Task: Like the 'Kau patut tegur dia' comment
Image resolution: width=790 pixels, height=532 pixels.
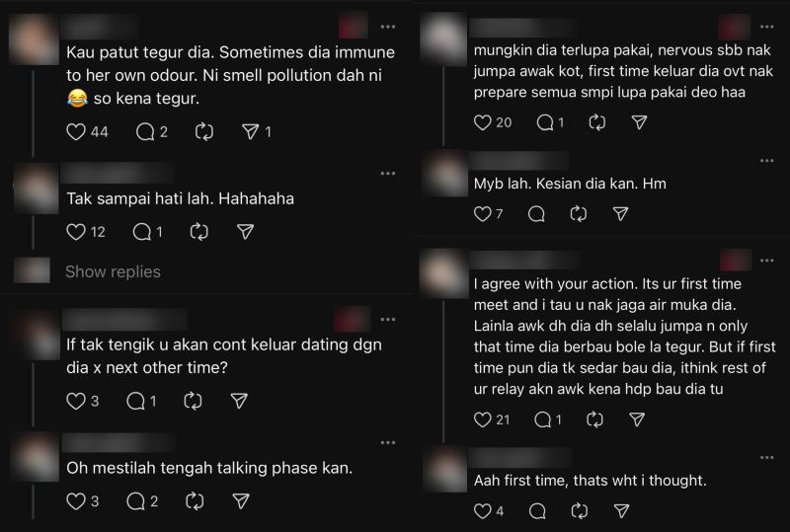Action: [x=76, y=132]
